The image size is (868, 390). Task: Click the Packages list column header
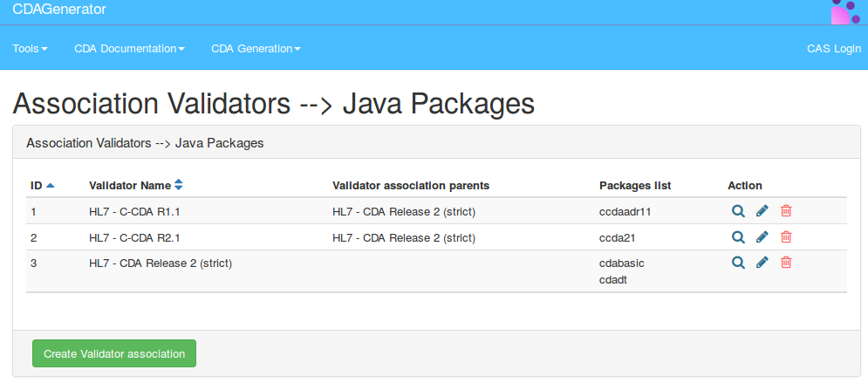tap(634, 186)
